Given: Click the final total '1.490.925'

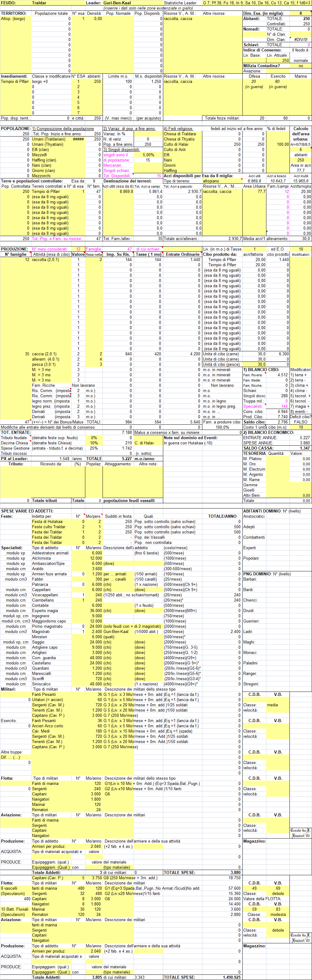Looking at the screenshot, I should (231, 977).
